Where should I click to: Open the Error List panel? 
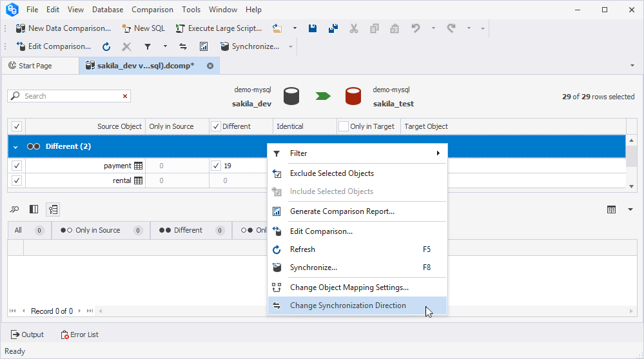pos(80,335)
